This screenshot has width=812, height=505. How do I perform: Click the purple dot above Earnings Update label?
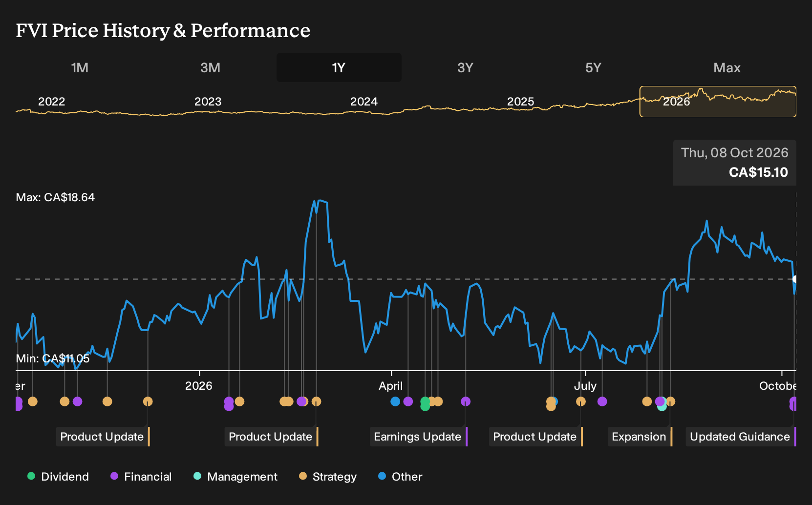click(x=466, y=401)
